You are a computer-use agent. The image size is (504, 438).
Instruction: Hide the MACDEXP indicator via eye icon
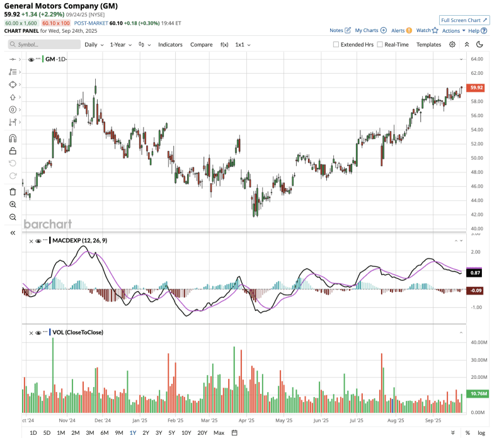(38, 240)
